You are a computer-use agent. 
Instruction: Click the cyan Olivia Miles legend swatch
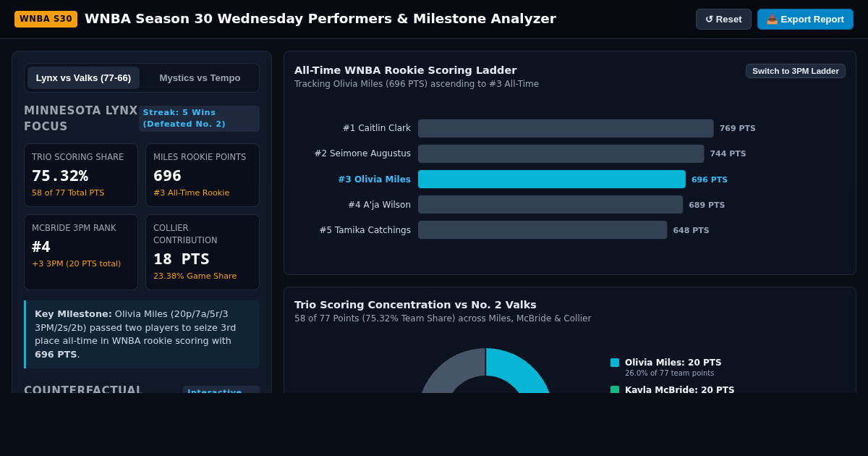(x=615, y=363)
